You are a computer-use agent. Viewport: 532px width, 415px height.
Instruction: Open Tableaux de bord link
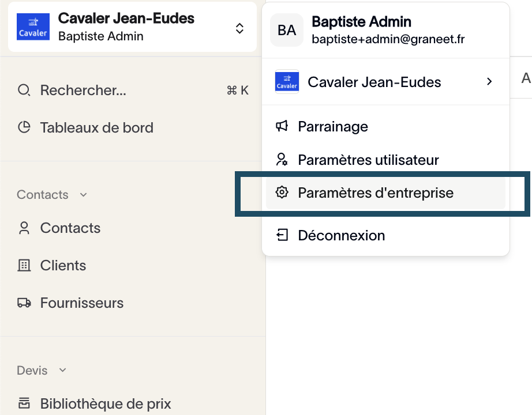[96, 127]
